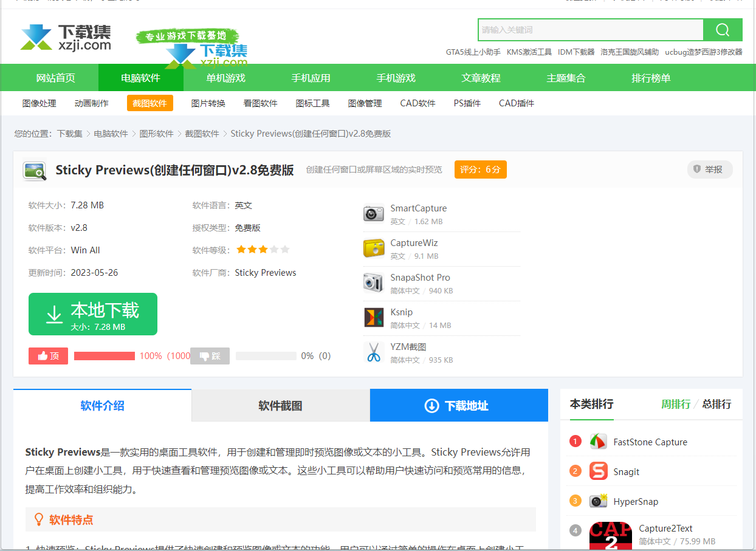Open 排行榜单 in the nav bar
The height and width of the screenshot is (551, 756).
[651, 78]
